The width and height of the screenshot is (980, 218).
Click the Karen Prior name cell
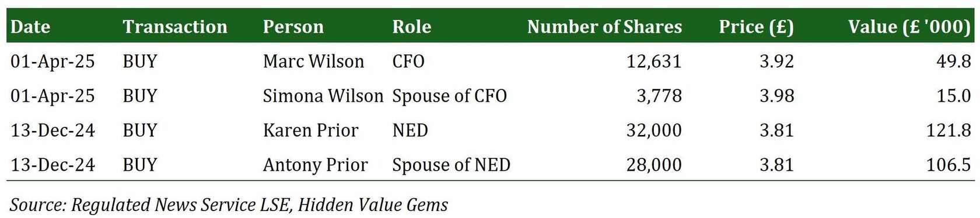(310, 130)
